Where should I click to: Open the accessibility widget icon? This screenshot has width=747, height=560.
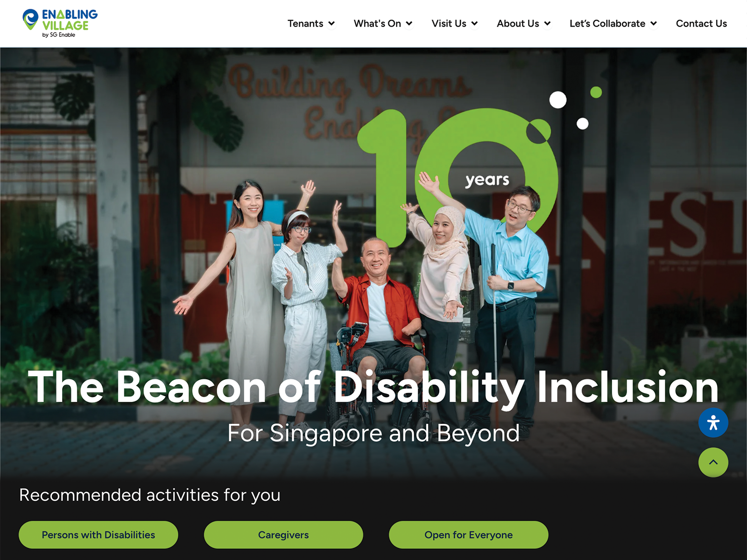coord(713,423)
